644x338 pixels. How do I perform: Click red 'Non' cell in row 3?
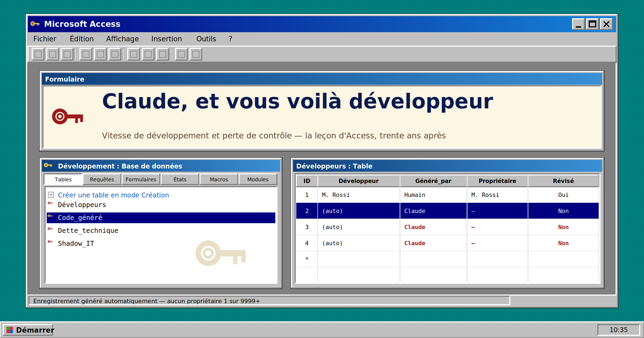pyautogui.click(x=563, y=227)
